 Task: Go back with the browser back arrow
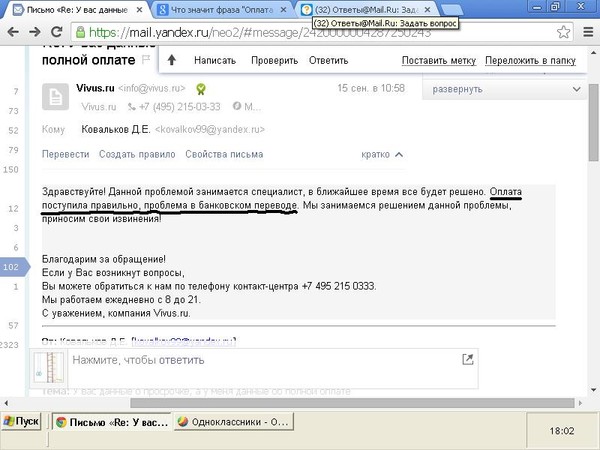(13, 32)
